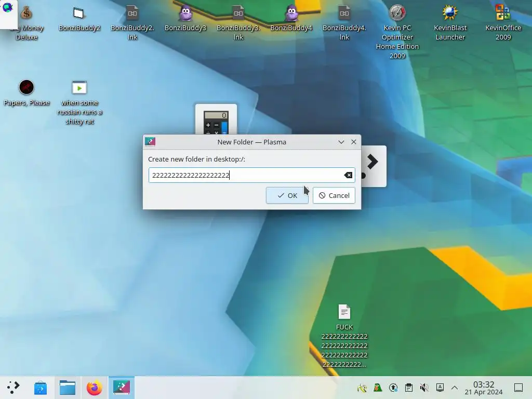Select the BonziBuddy2.lnk shortcut file
Image resolution: width=532 pixels, height=399 pixels.
click(132, 23)
